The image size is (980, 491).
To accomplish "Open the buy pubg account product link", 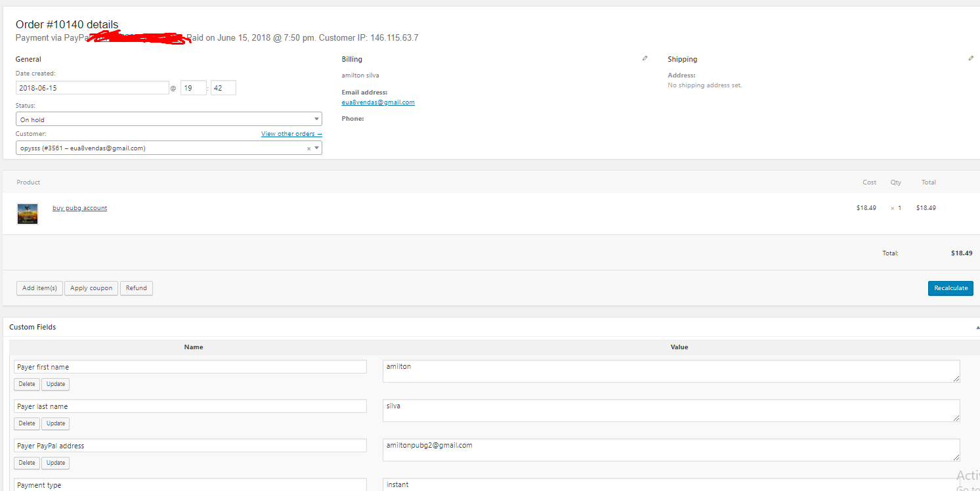I will [x=79, y=208].
